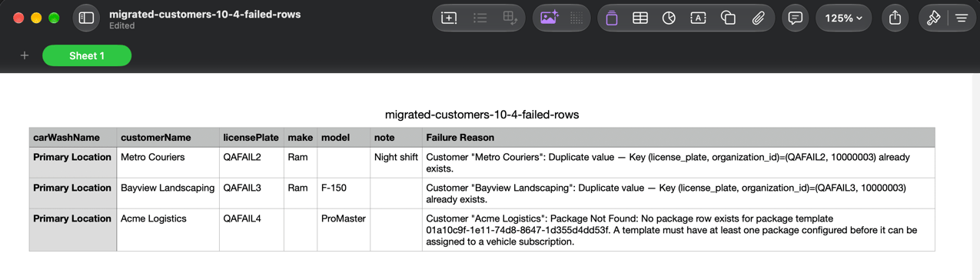Screen dimensions: 980x280
Task: Select the Acme Logistics cell
Action: [x=168, y=230]
